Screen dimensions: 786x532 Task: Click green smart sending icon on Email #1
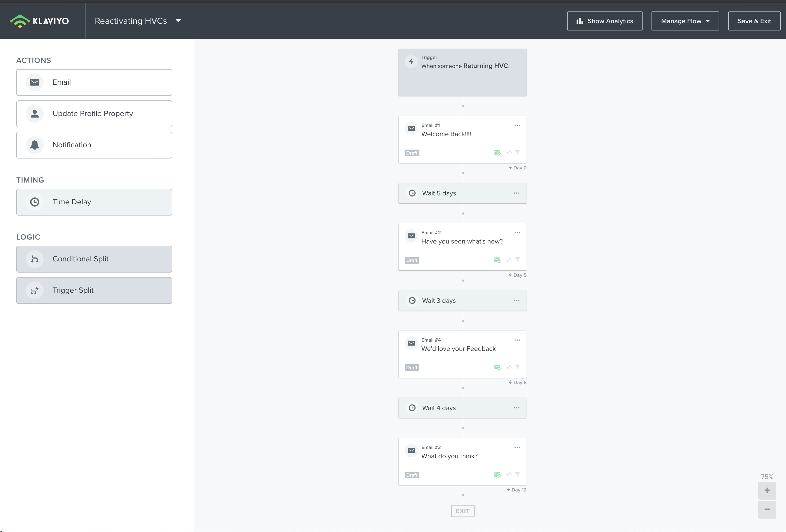click(x=497, y=153)
